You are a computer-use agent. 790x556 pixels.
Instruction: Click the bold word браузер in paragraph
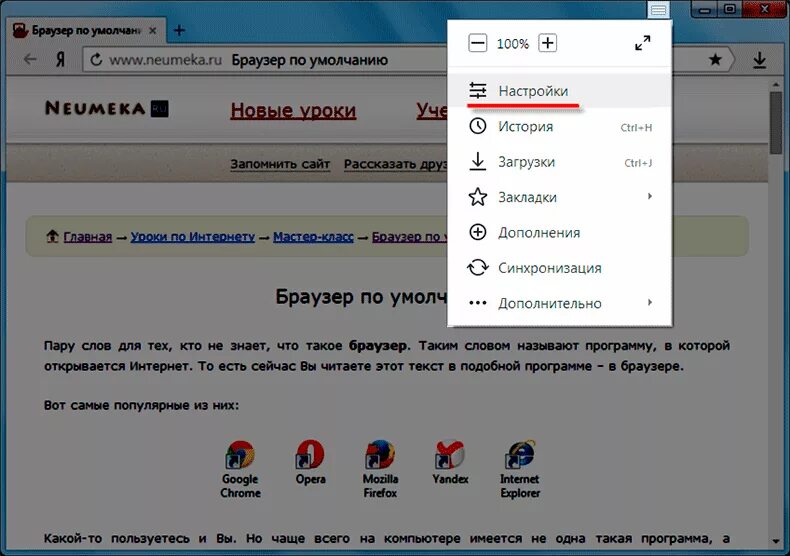pos(378,346)
